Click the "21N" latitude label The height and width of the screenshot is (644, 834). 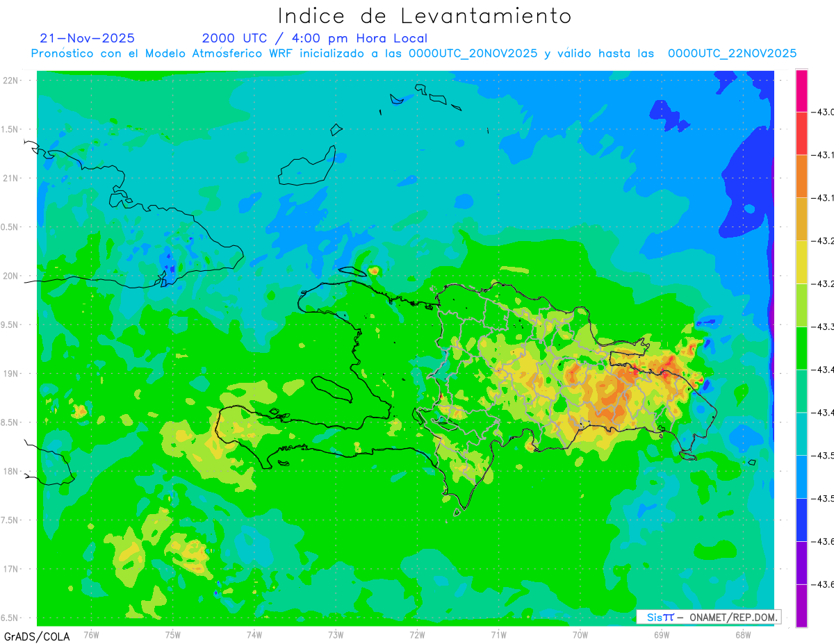click(11, 179)
